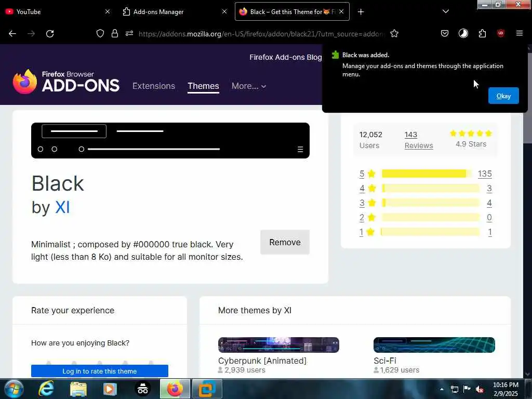Select the Black – Get this Theme tab
Screen dimensions: 532x399
coord(292,11)
